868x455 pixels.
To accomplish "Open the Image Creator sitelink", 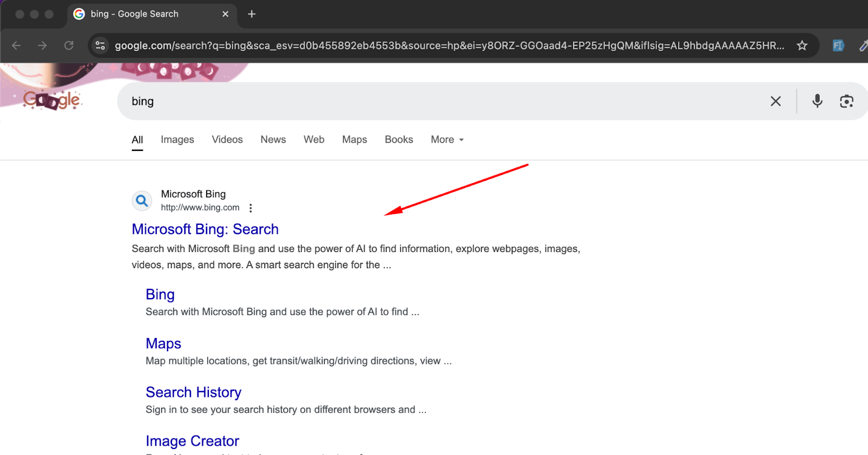I will (193, 441).
